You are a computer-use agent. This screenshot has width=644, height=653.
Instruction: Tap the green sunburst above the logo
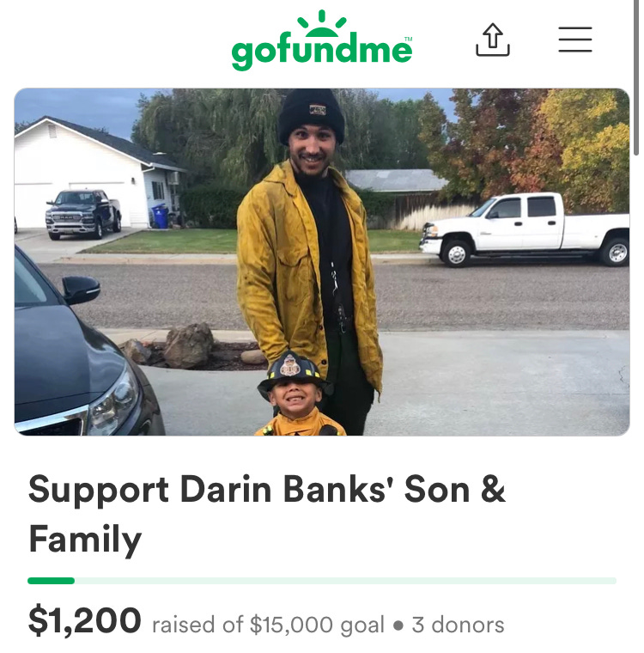321,23
